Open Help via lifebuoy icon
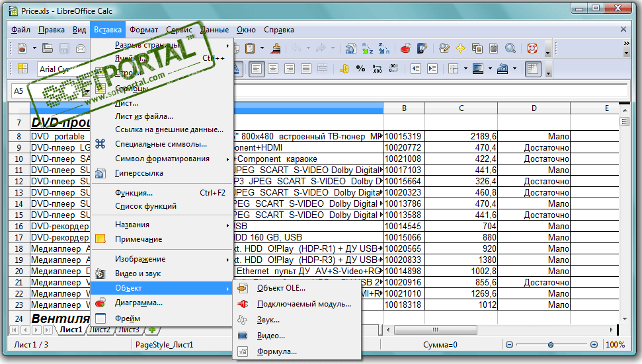This screenshot has width=642, height=364. pos(532,48)
